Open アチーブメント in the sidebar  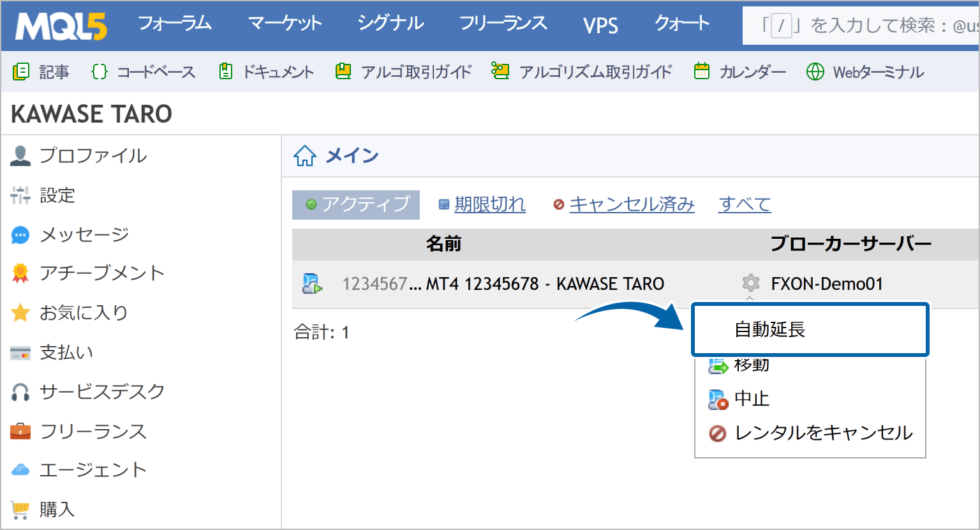coord(102,273)
